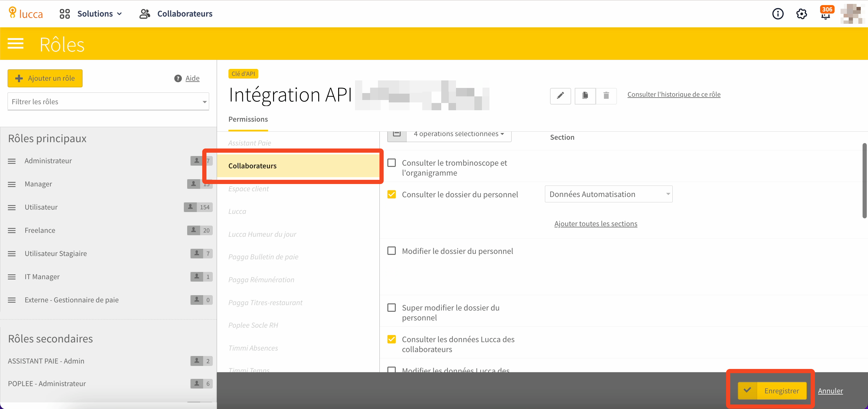Click Ajouter toutes les sections link
Viewport: 868px width, 409px height.
[596, 223]
